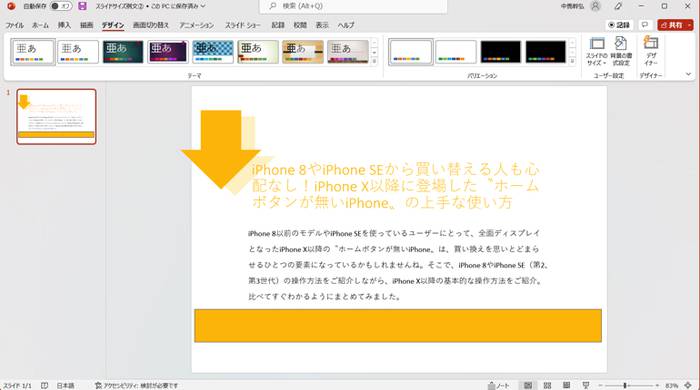Select slide 1 thumbnail in panel
700x390 pixels.
[x=56, y=116]
